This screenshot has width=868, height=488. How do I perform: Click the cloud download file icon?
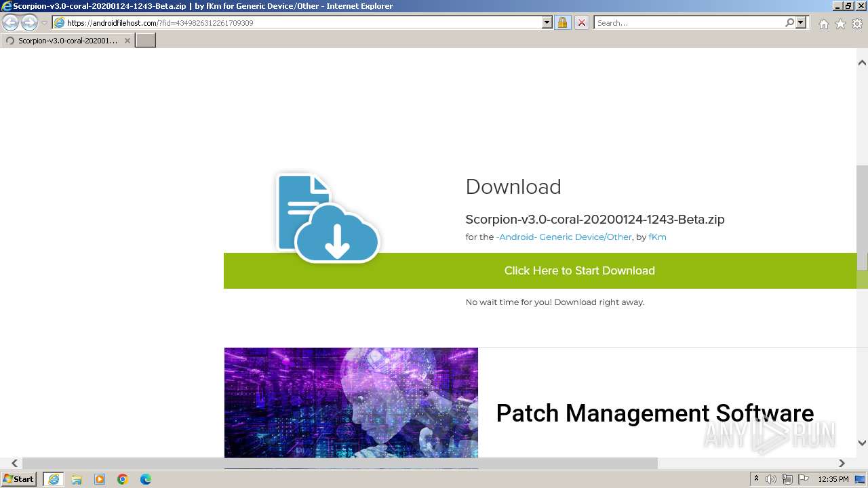tap(328, 218)
